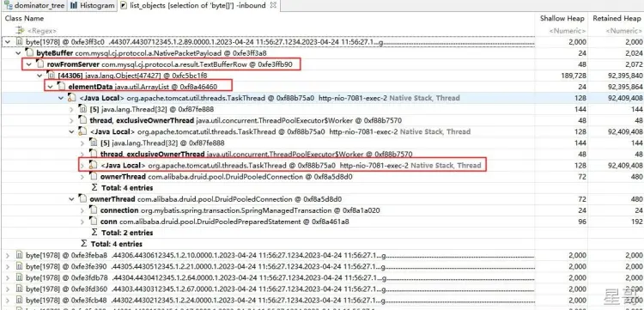Click the array icon of byte[1978] @ 0xfe3fe390

pos(19,266)
